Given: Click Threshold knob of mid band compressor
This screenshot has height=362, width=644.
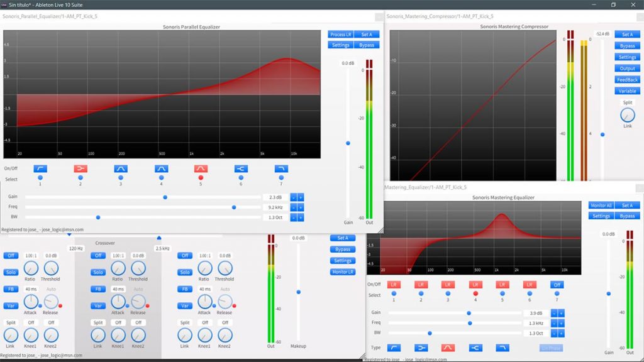Looking at the screenshot, I should (x=138, y=268).
